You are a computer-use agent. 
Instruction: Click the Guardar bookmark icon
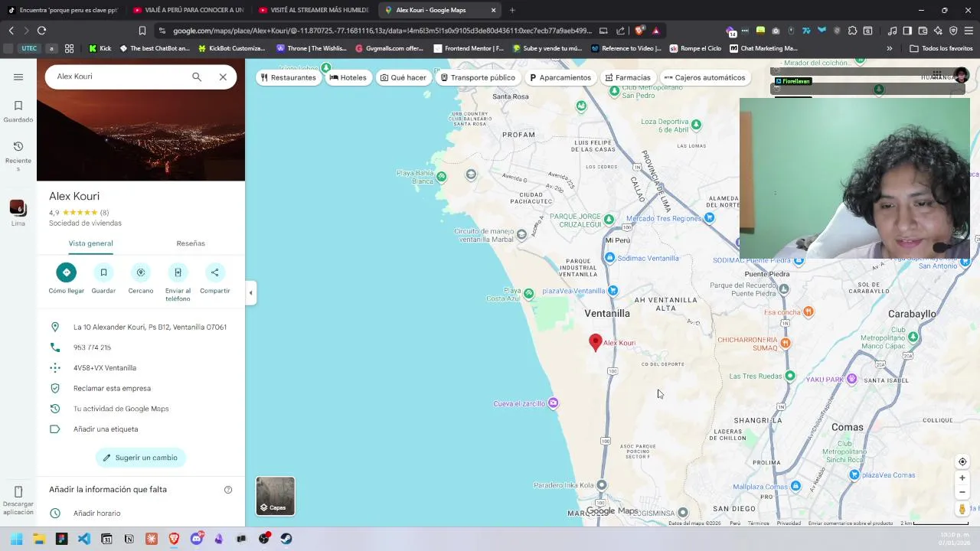[103, 272]
